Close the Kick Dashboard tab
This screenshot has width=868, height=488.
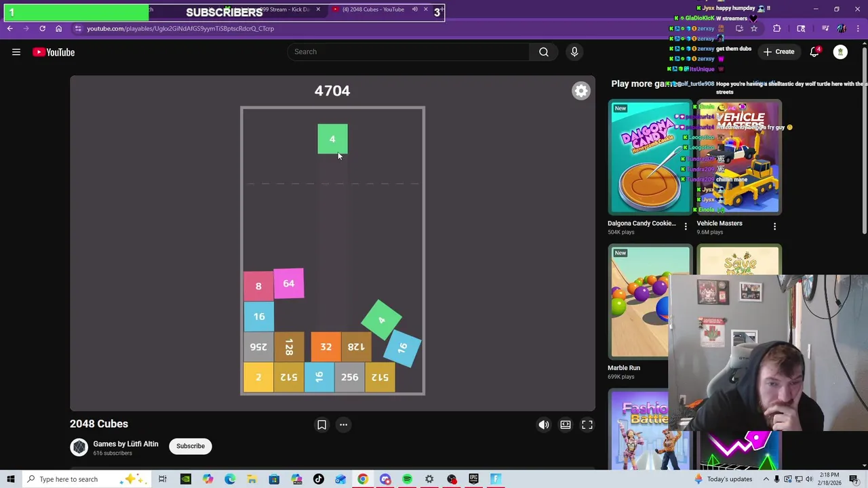tap(318, 9)
